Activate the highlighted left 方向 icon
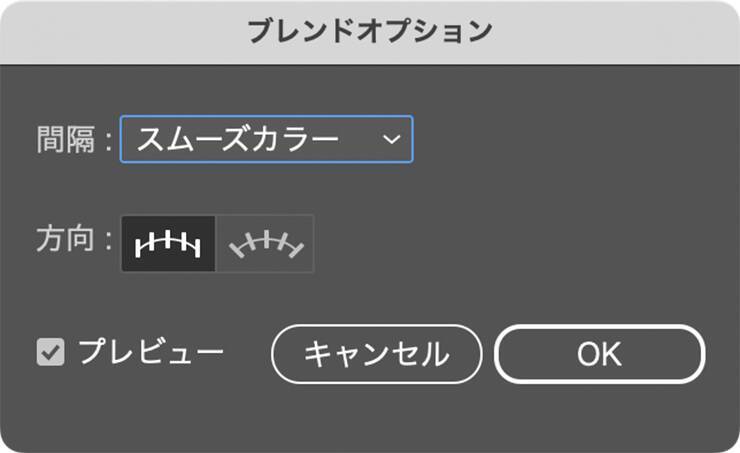 point(168,244)
